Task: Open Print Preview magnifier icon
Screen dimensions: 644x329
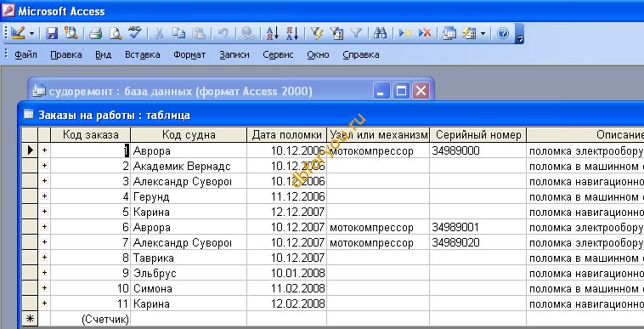Action: click(116, 33)
